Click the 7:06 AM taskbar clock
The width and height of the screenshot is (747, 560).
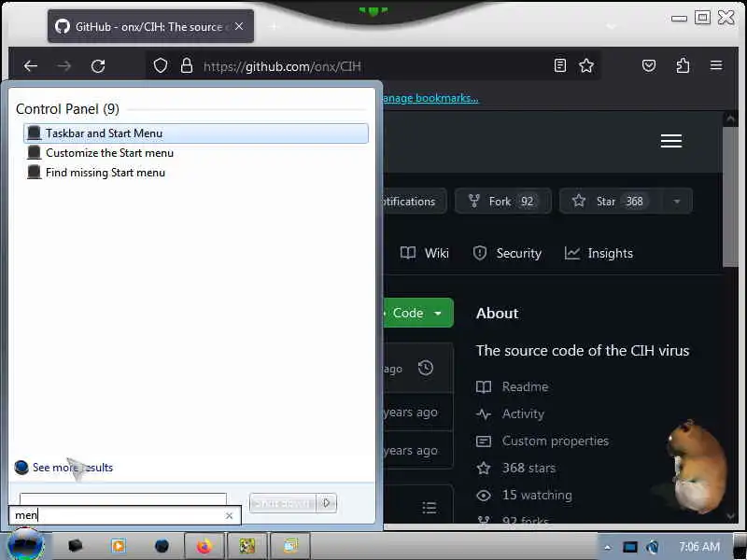(699, 547)
